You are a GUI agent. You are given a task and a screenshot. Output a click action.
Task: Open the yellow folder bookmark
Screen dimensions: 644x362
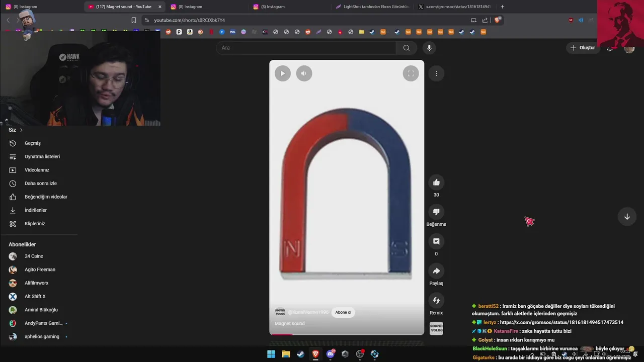click(361, 32)
